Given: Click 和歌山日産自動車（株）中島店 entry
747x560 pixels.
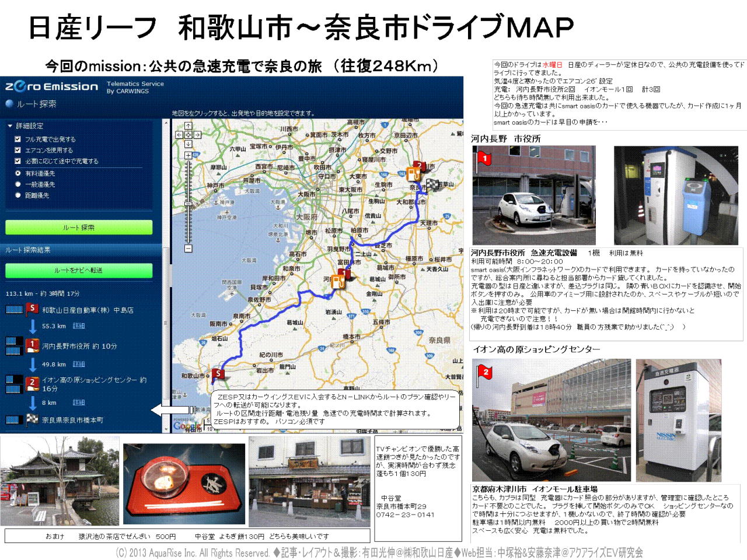Looking at the screenshot, I should [88, 310].
